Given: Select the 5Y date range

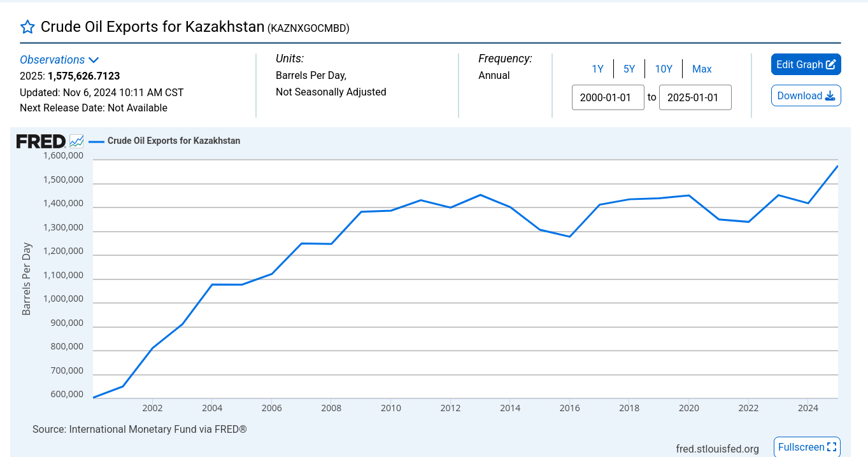Looking at the screenshot, I should click(x=629, y=69).
